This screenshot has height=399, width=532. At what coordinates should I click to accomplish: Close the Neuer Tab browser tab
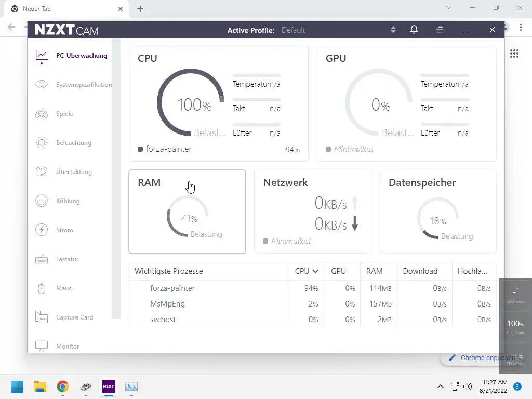[121, 9]
